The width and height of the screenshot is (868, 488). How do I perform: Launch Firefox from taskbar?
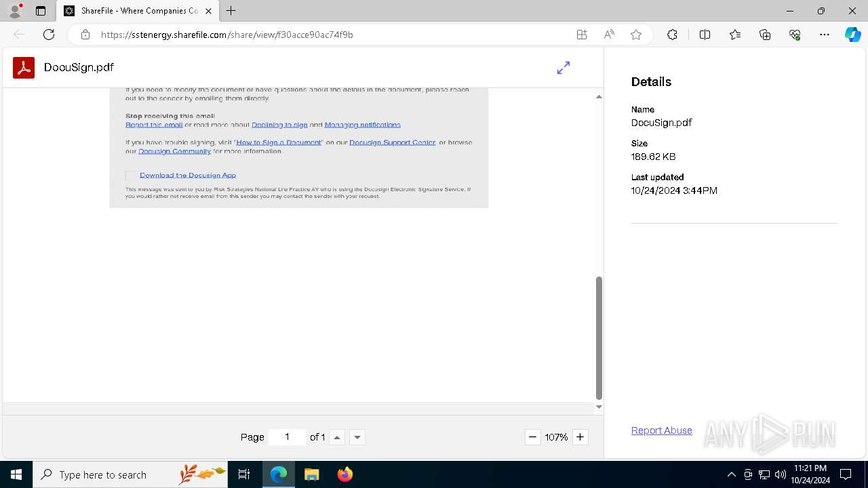click(344, 474)
